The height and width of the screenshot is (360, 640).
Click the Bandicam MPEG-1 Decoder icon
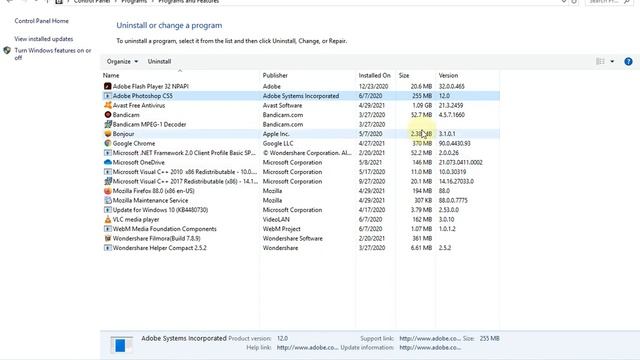pos(108,124)
